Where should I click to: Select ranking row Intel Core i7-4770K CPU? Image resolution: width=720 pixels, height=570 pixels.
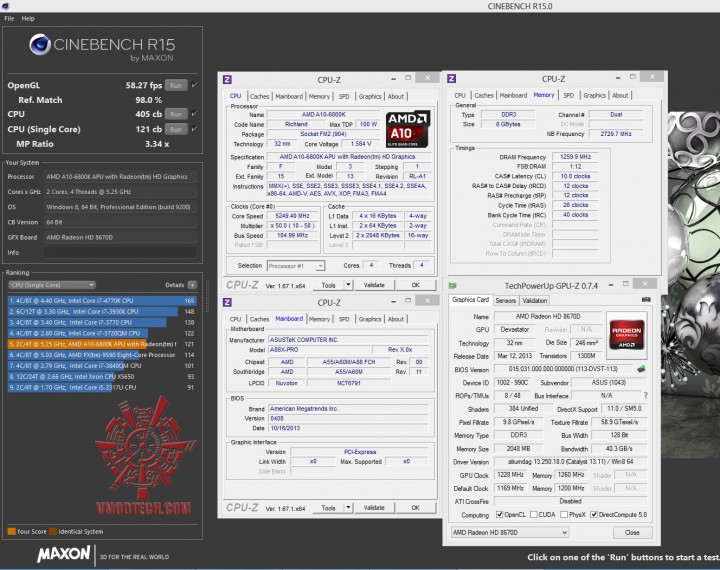102,300
